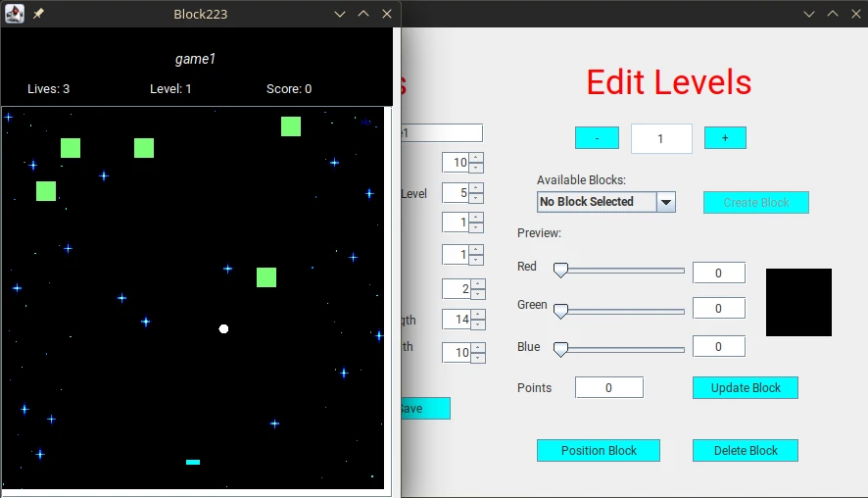Click the white ball in game area
868x498 pixels.
[x=223, y=329]
